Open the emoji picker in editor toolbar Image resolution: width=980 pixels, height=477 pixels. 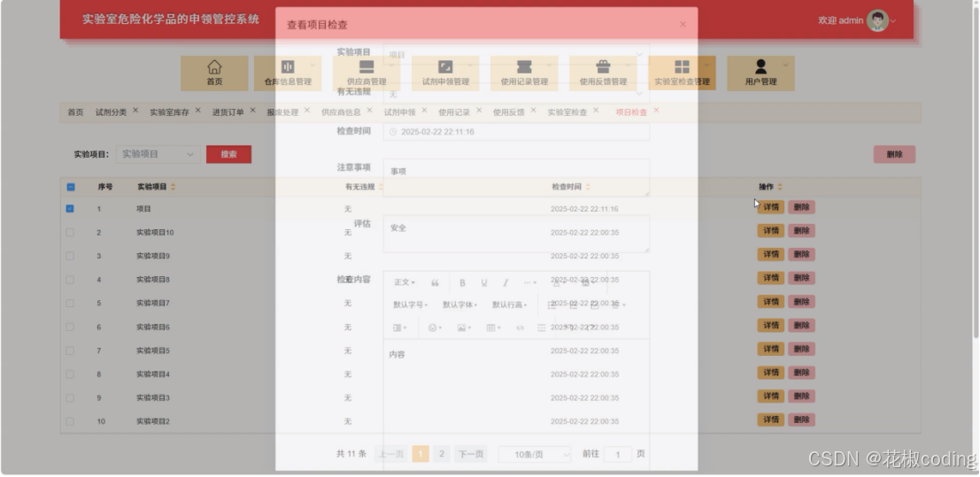click(x=435, y=327)
